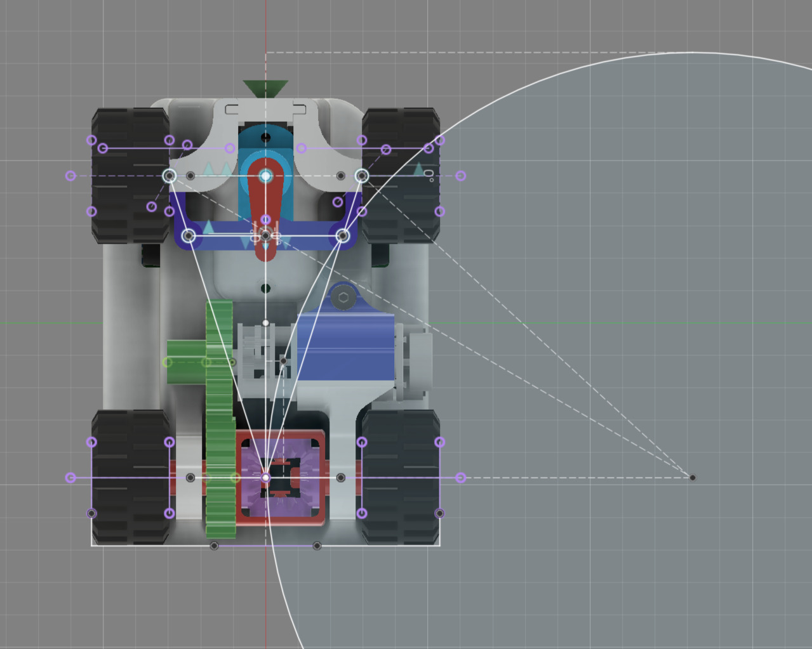Select the blue motor body
Viewport: 812px width, 649px height.
[346, 346]
